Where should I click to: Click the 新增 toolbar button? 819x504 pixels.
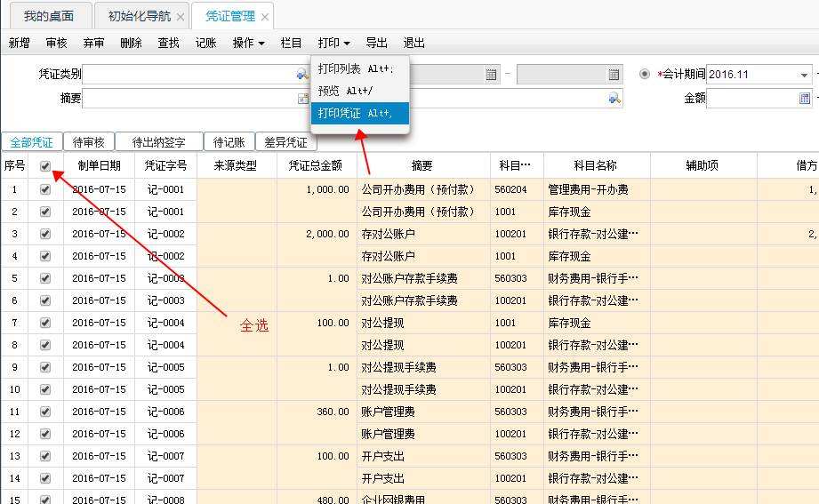click(x=20, y=43)
